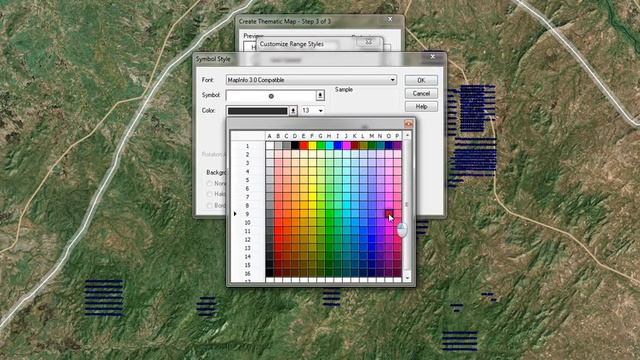The height and width of the screenshot is (360, 640).
Task: Click column header P in the palette
Action: point(397,136)
